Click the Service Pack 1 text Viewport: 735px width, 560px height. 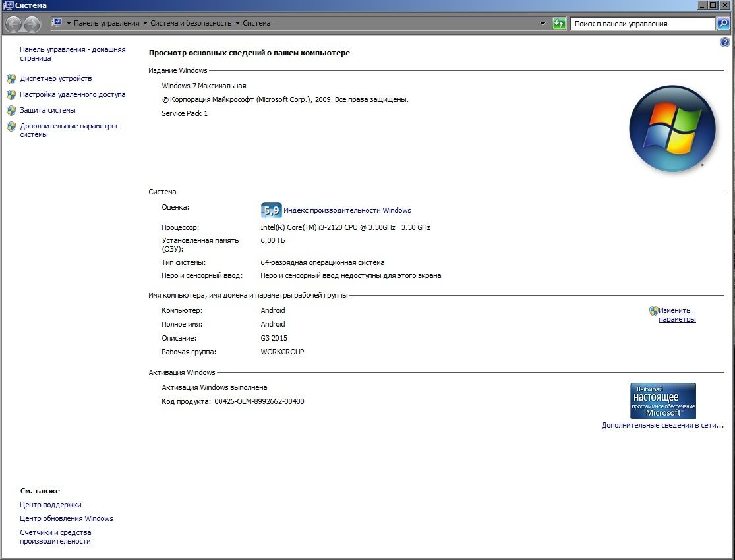(185, 114)
